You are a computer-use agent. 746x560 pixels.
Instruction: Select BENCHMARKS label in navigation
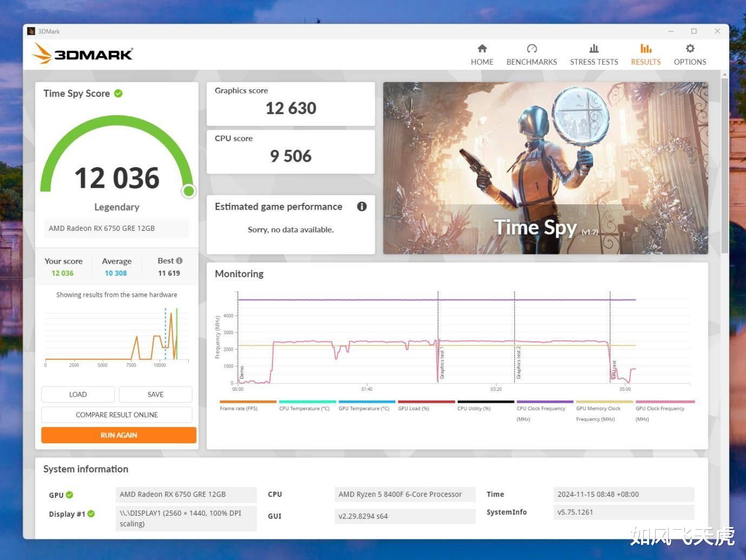tap(532, 62)
